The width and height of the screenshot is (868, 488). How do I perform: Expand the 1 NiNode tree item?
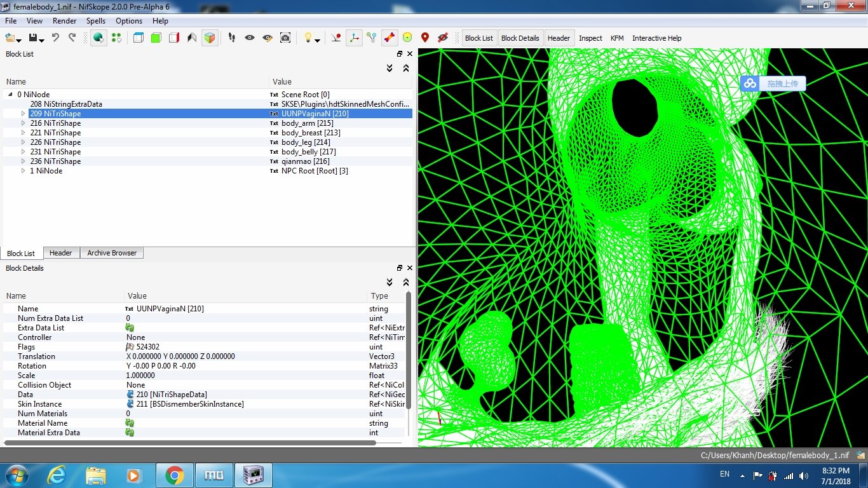tap(24, 171)
